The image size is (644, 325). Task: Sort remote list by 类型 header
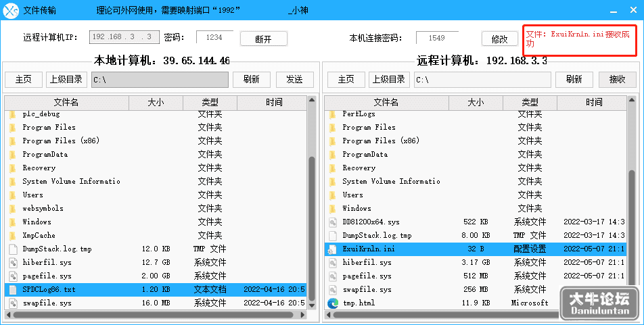(530, 103)
